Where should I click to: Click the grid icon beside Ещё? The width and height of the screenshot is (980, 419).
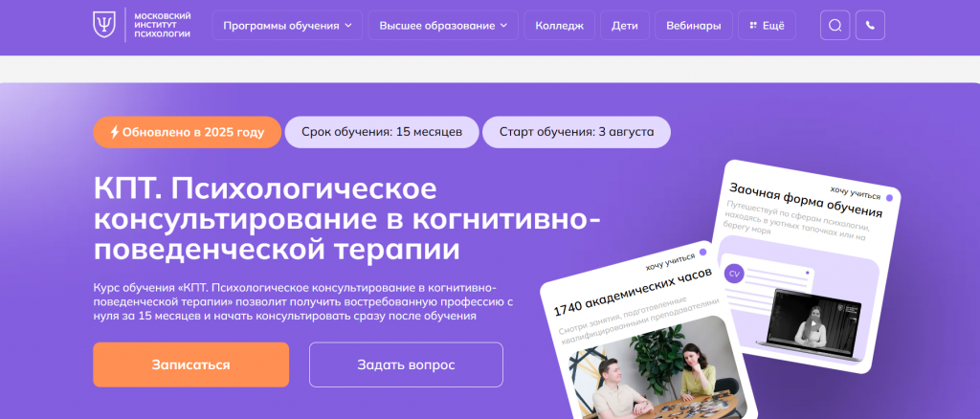(753, 26)
